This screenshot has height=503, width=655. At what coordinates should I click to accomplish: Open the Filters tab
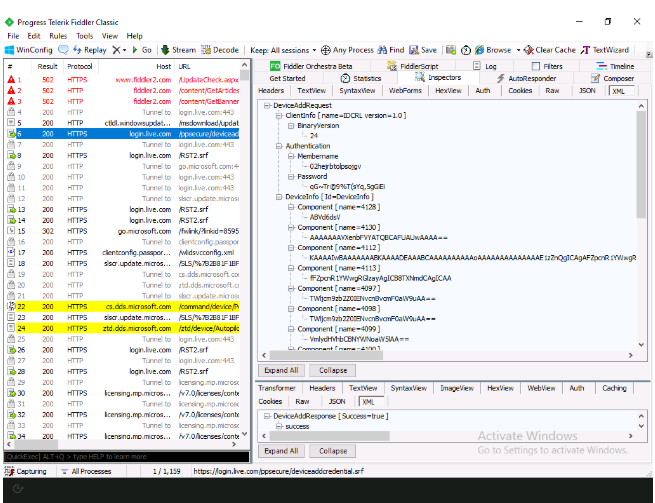[x=547, y=66]
